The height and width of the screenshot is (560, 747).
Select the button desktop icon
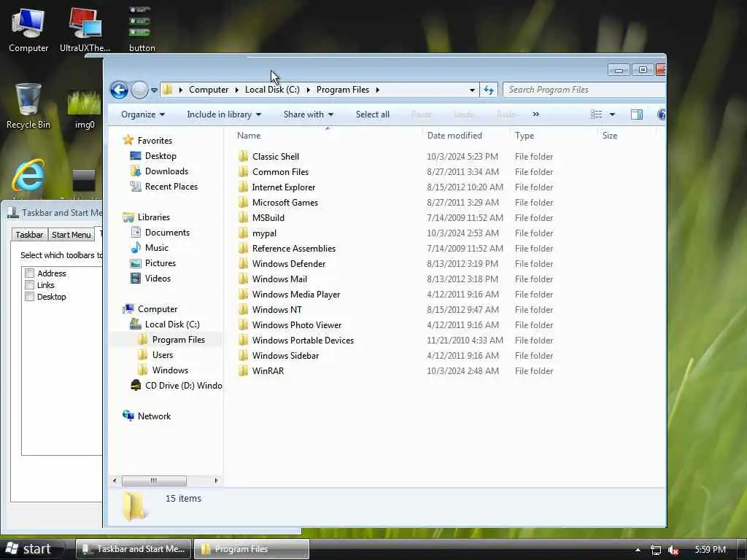pos(142,29)
